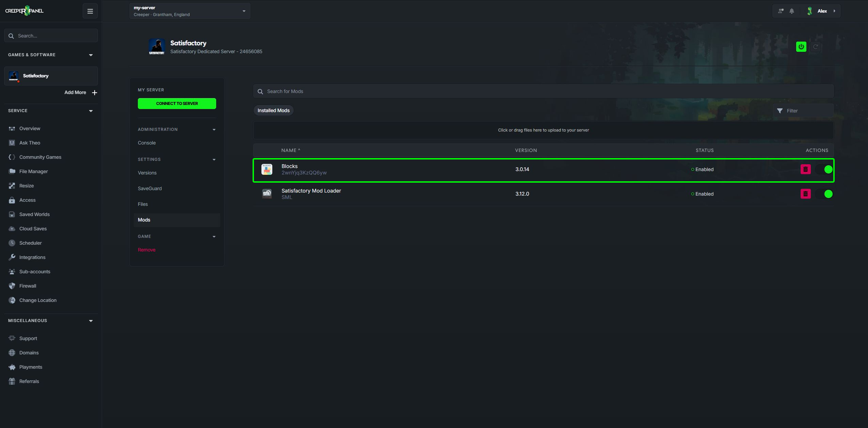
Task: Open the SaveGuard menu item
Action: click(x=150, y=188)
